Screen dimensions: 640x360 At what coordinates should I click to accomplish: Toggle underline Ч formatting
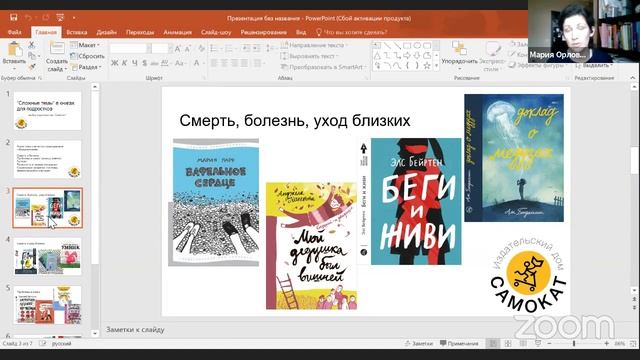[134, 63]
